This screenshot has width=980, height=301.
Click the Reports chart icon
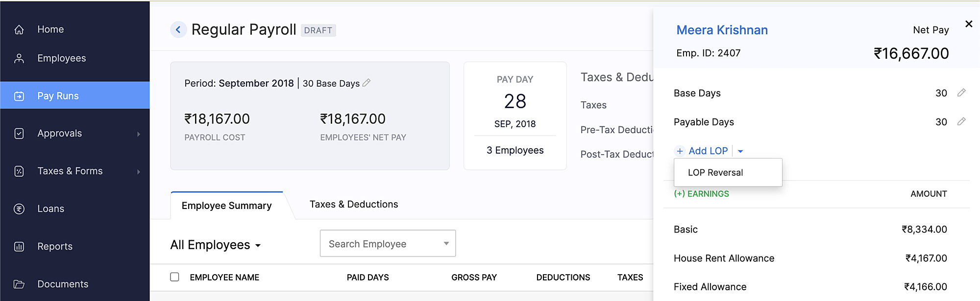(19, 247)
